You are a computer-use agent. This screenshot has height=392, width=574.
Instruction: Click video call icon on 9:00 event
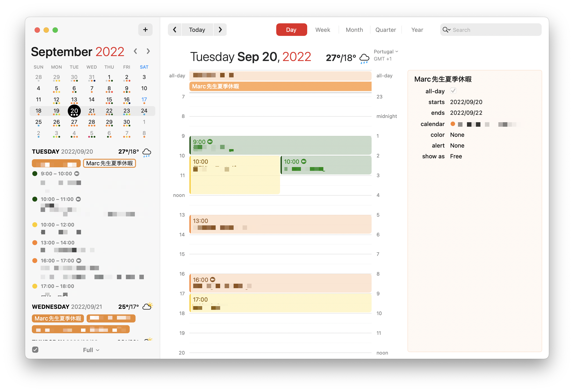[210, 142]
